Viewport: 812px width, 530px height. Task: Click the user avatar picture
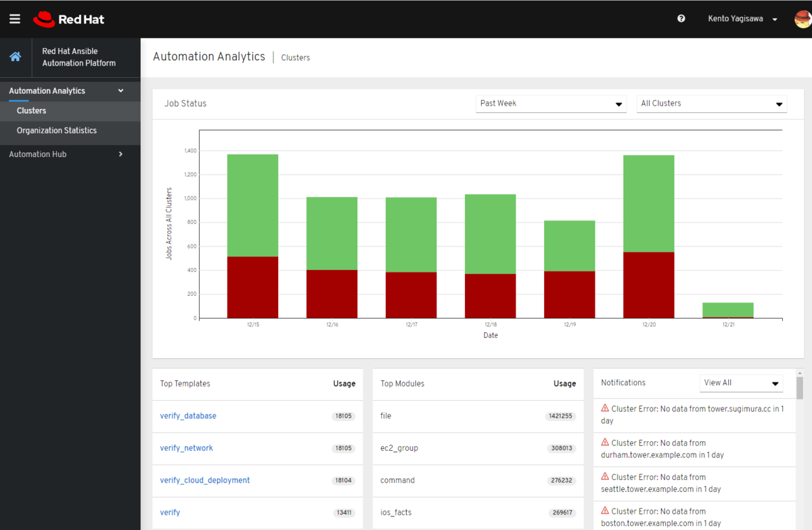803,19
